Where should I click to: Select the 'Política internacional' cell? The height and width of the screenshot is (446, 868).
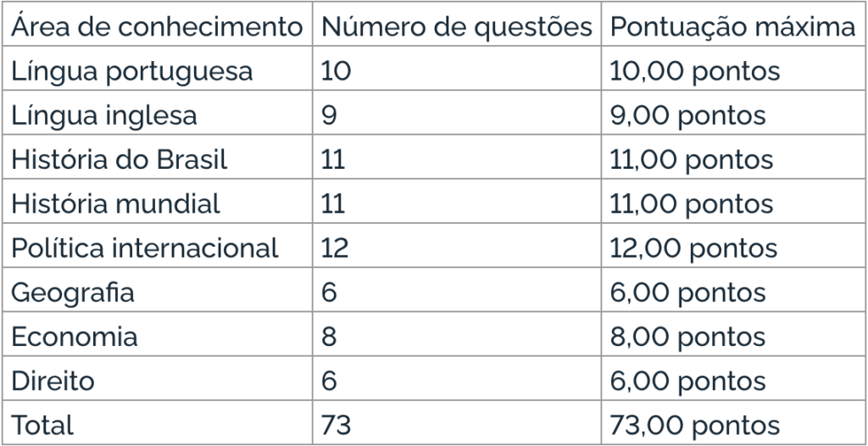pos(157,246)
